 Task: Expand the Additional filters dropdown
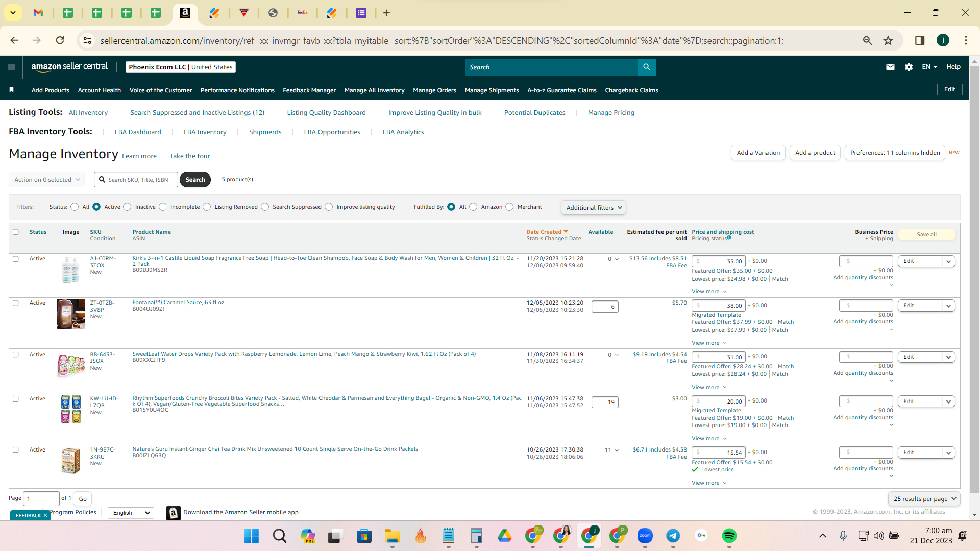point(594,207)
